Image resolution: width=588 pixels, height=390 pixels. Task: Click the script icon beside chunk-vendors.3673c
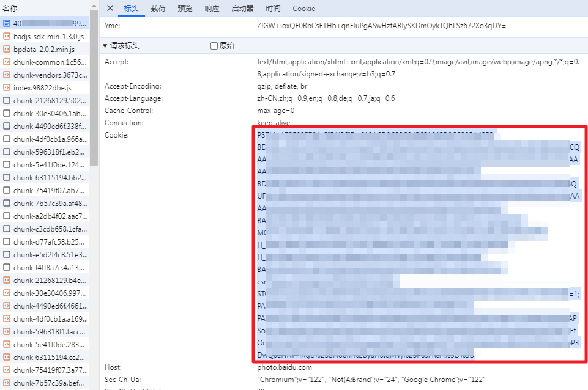tap(7, 75)
